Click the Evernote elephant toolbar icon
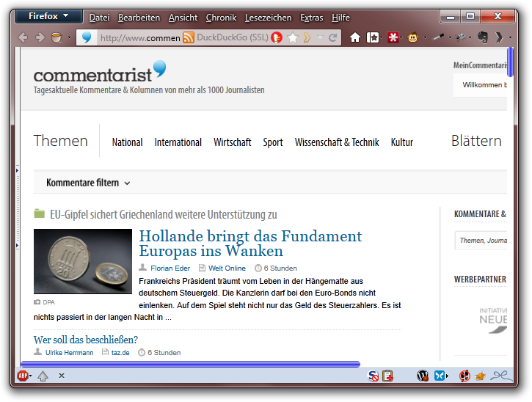This screenshot has width=532, height=402. pos(483,37)
